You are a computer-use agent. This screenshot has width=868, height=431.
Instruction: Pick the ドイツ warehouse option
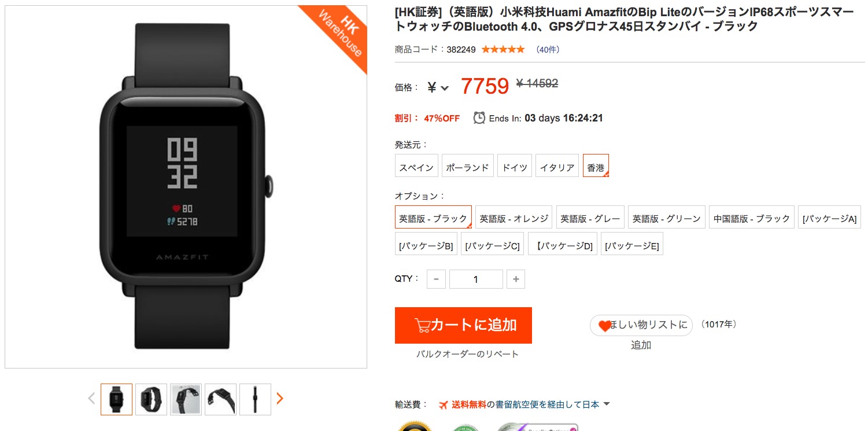click(515, 166)
